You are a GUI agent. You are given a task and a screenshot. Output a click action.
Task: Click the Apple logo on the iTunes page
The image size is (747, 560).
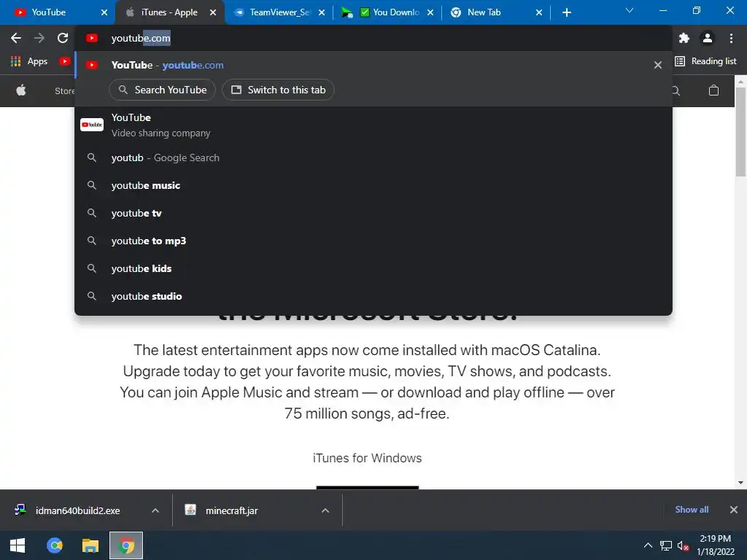[x=21, y=90]
